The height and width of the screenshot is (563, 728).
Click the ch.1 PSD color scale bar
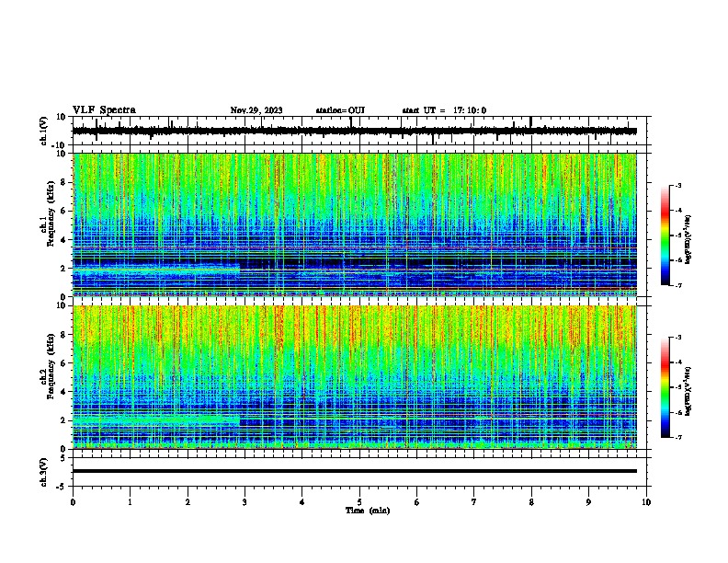pos(665,236)
